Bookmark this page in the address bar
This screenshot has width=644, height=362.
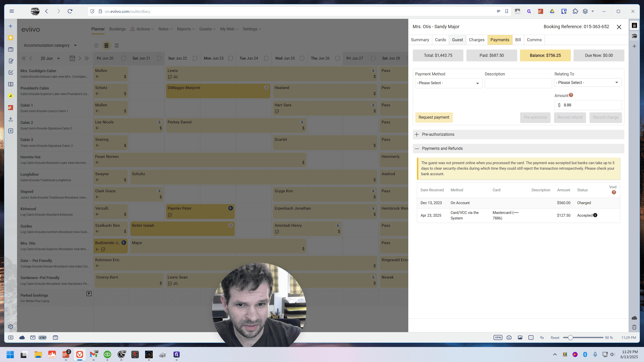(x=507, y=11)
